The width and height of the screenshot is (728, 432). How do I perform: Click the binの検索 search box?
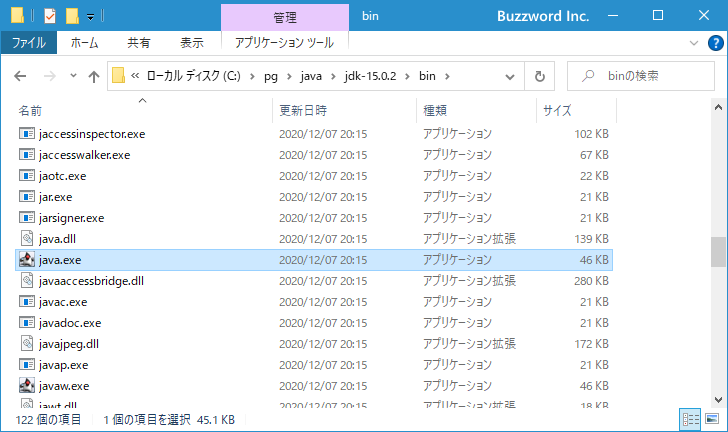[x=641, y=76]
